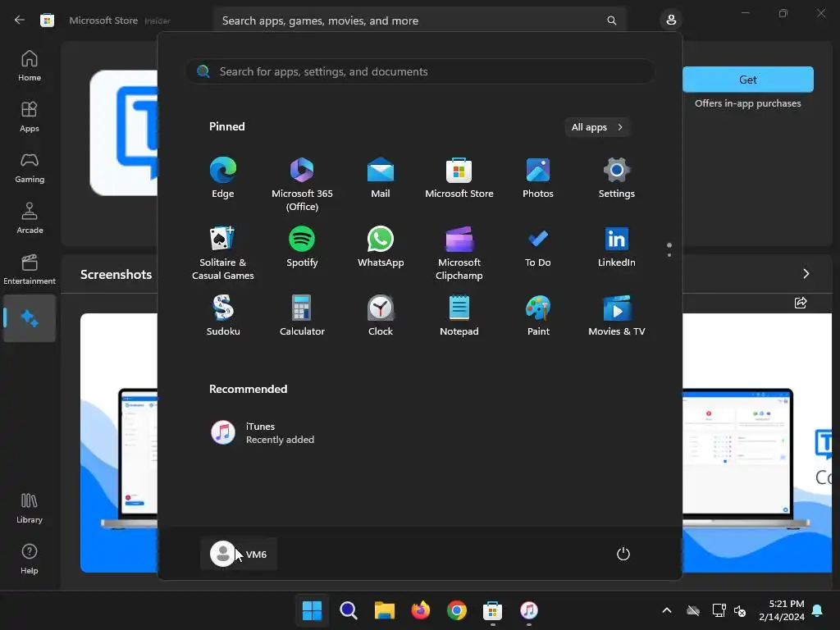Image resolution: width=840 pixels, height=630 pixels.
Task: Switch to iTunes on the taskbar
Action: click(529, 610)
